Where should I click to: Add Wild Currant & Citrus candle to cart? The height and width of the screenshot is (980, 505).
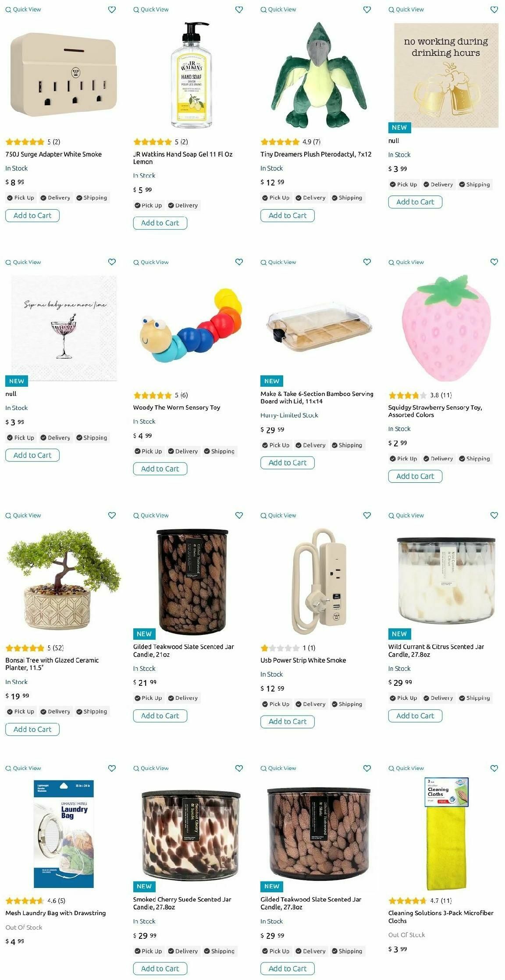pyautogui.click(x=415, y=716)
